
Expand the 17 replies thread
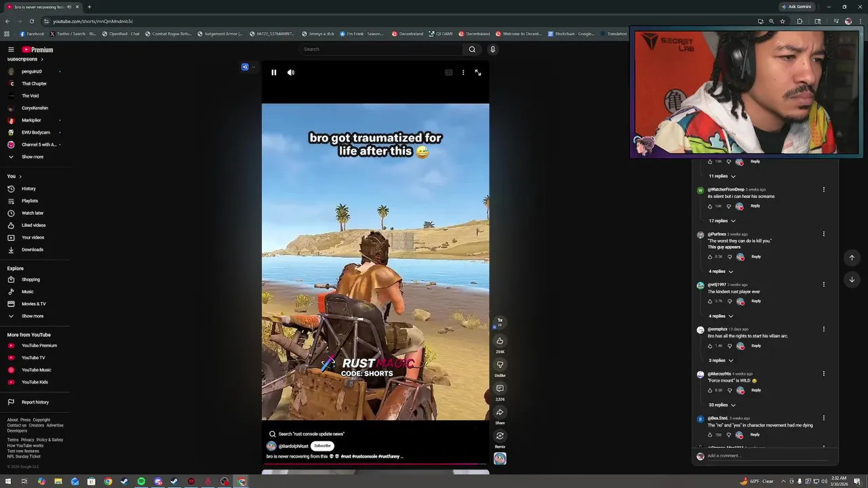pyautogui.click(x=722, y=221)
